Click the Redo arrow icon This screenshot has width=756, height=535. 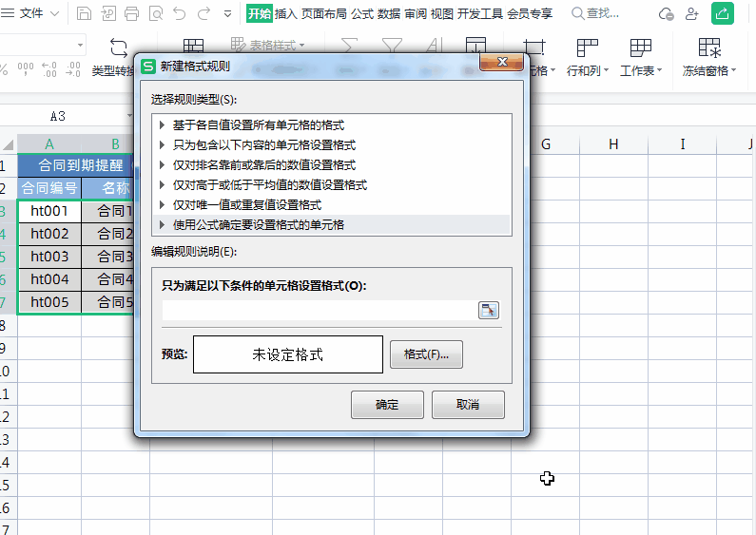point(204,13)
